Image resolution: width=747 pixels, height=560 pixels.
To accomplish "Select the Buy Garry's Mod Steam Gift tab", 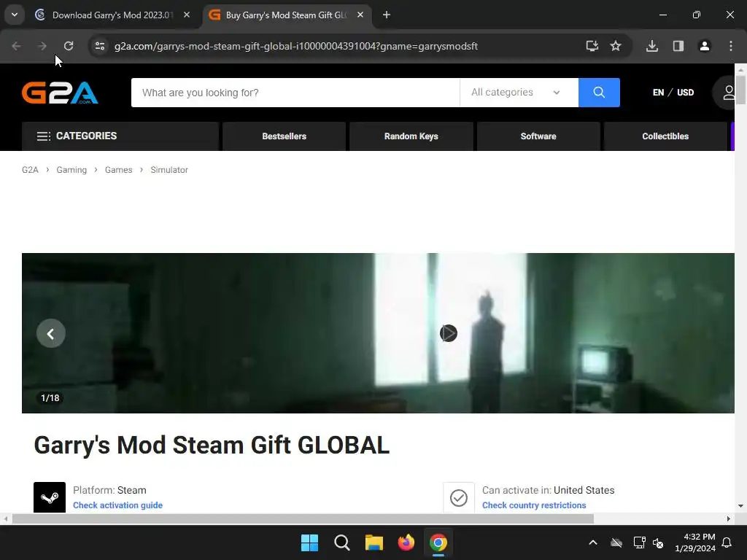I will 286,15.
